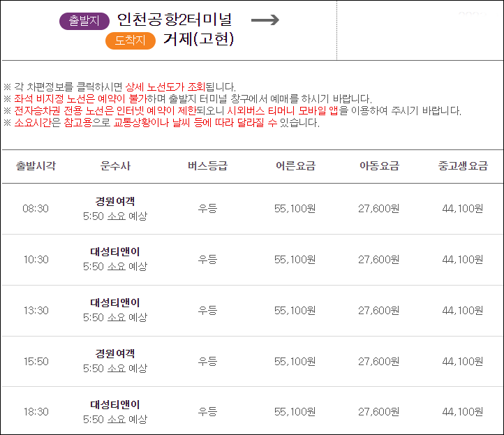Click 대성티앤이 in the 13:30 row

tap(115, 302)
